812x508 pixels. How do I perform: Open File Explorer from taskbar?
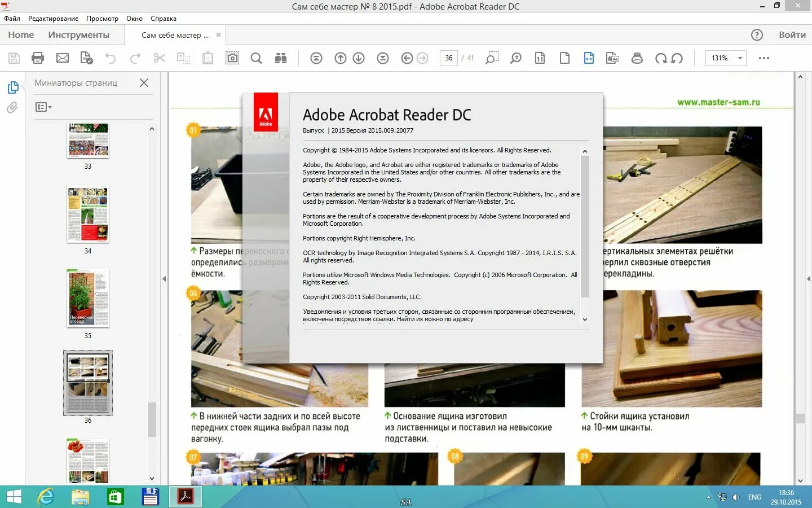pos(81,497)
